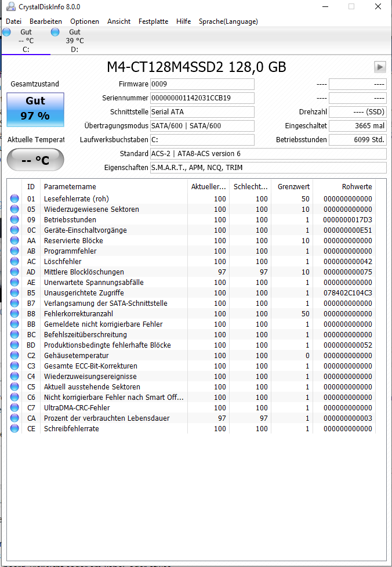Image resolution: width=392 pixels, height=567 pixels.
Task: Click the Grenzwert column header
Action: click(x=292, y=187)
